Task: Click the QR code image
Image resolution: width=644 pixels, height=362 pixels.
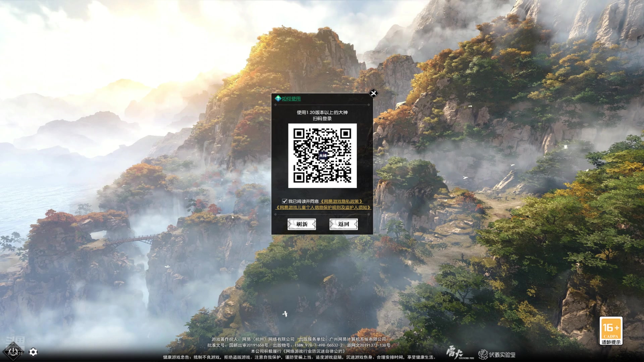Action: point(322,156)
